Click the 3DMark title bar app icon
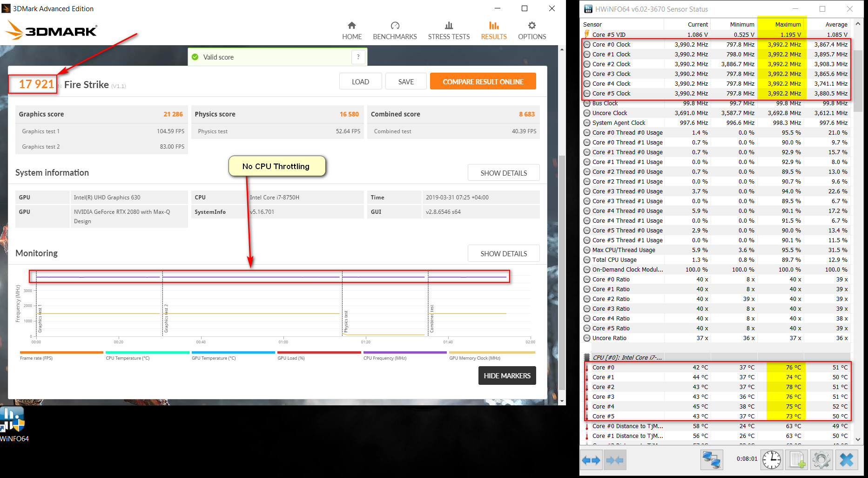The image size is (868, 478). tap(7, 8)
